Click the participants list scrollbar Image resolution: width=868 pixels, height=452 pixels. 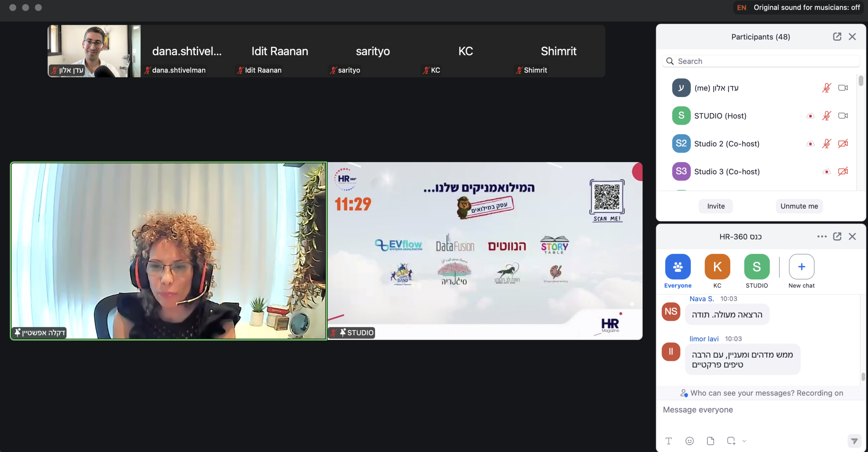pos(861,81)
